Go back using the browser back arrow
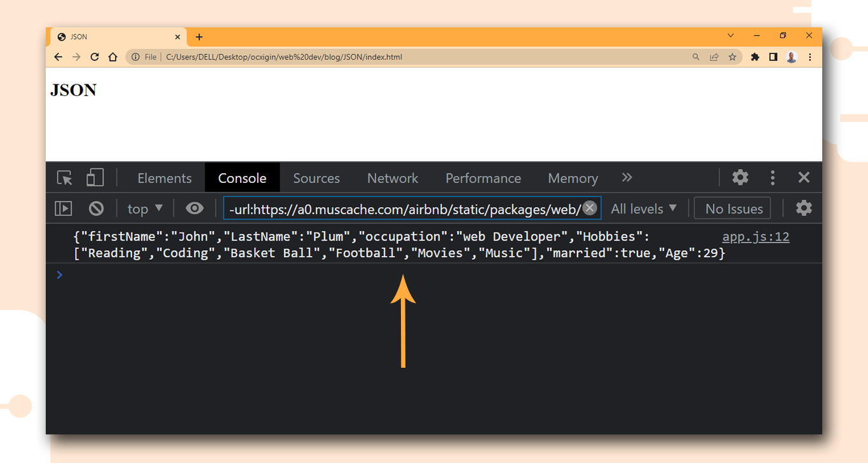The height and width of the screenshot is (463, 868). pyautogui.click(x=58, y=57)
